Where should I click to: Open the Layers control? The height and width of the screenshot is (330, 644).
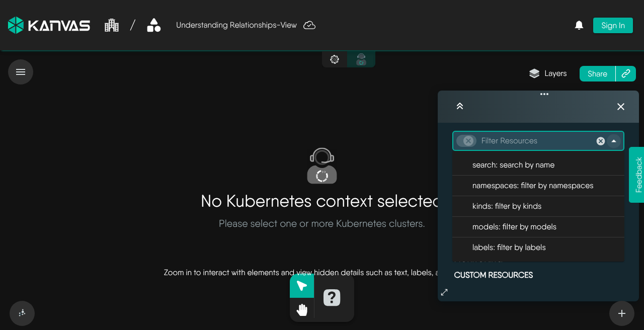tap(548, 73)
